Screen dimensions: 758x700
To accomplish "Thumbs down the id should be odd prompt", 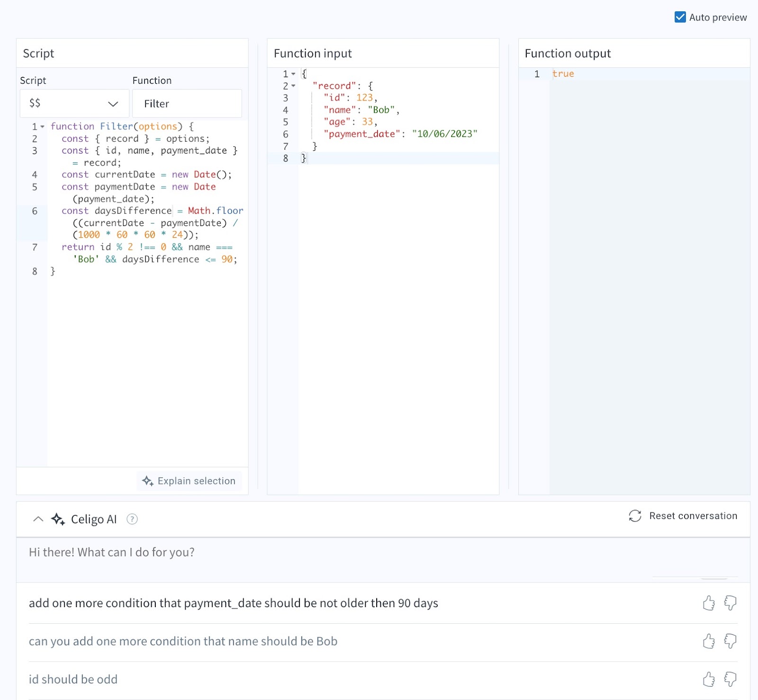I will click(730, 679).
